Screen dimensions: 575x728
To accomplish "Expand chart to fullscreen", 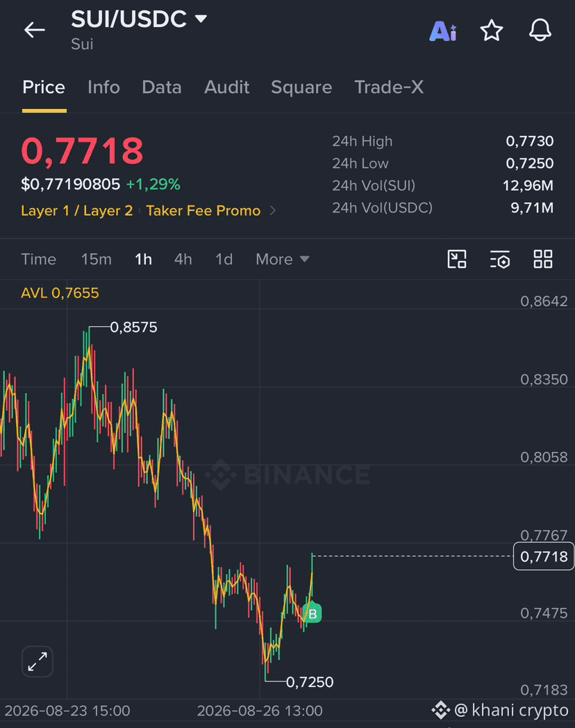I will coord(37,661).
